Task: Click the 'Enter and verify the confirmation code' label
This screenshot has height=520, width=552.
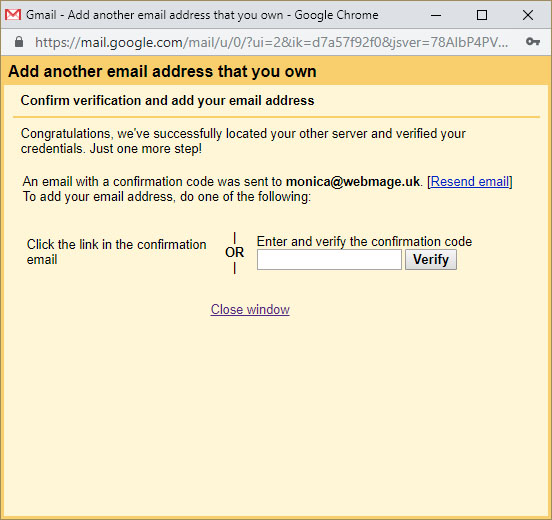Action: click(x=364, y=242)
